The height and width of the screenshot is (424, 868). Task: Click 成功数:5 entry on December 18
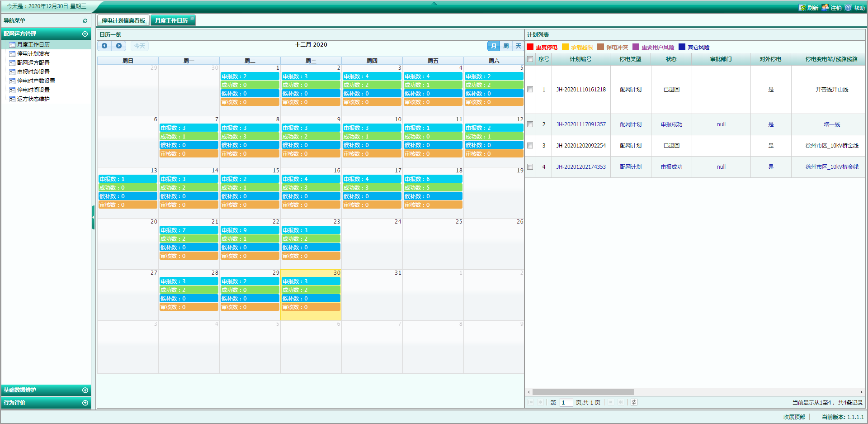[x=433, y=188]
